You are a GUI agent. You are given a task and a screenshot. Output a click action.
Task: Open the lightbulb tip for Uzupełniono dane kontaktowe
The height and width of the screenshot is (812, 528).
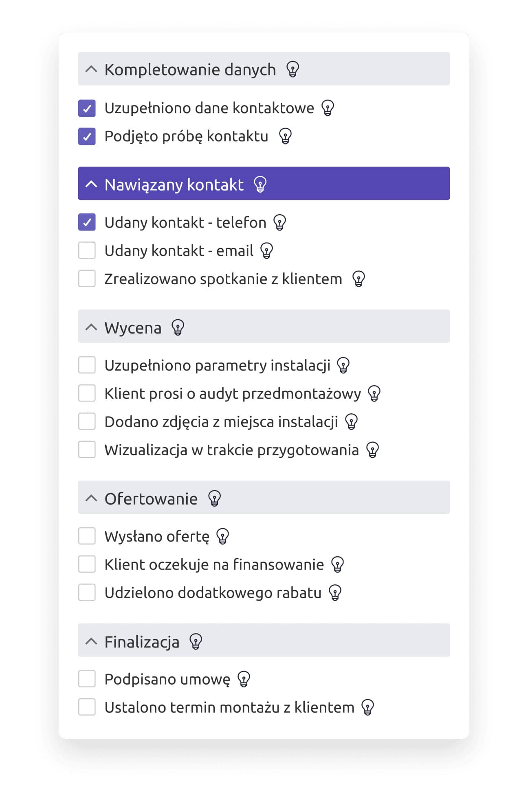328,108
